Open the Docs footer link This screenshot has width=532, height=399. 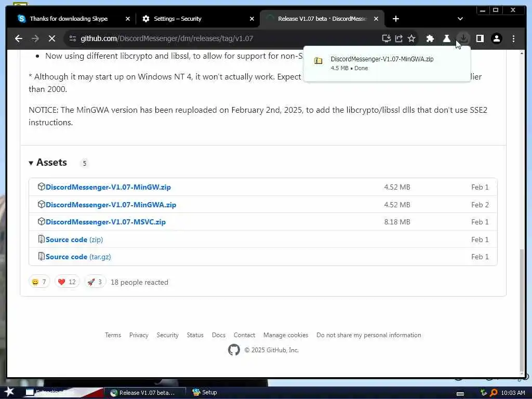[x=219, y=335]
